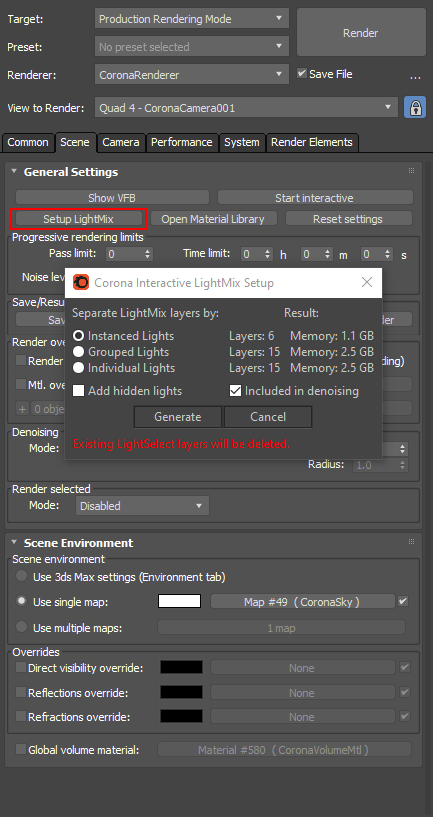Enable Global volume material checkbox
Image resolution: width=433 pixels, height=817 pixels.
click(x=21, y=749)
